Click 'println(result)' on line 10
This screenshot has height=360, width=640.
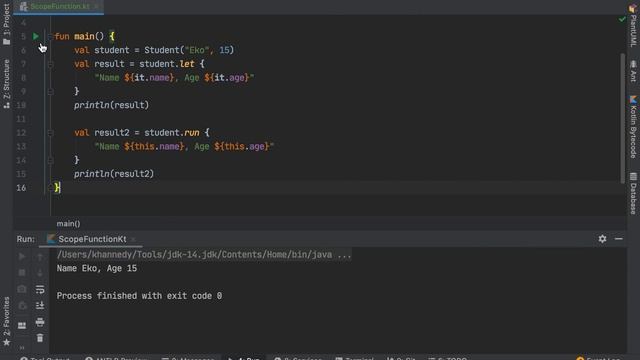click(x=111, y=105)
